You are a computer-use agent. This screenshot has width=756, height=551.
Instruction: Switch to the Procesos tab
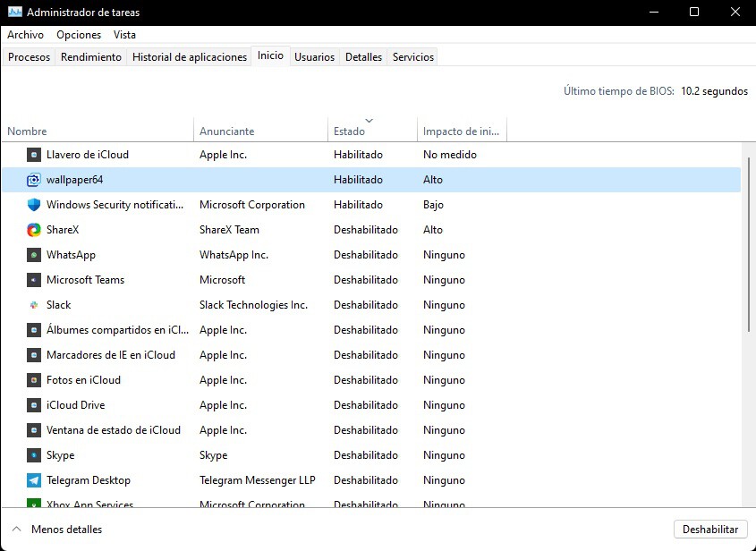(29, 56)
